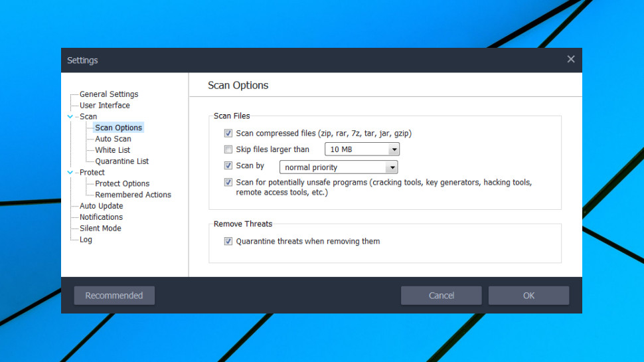Uncheck Scan compressed files checkbox
The image size is (644, 362).
[x=228, y=133]
